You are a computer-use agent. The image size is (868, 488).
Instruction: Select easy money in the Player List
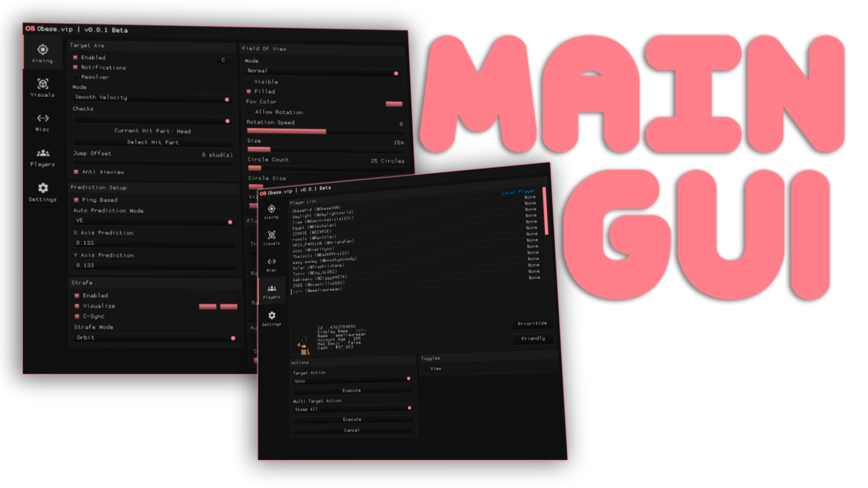coord(325,261)
